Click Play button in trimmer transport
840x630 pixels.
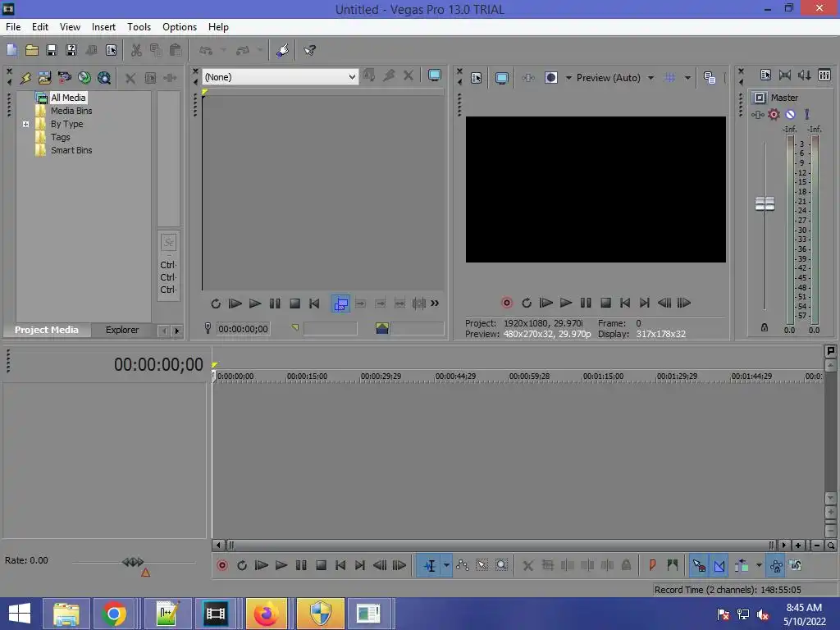point(255,304)
